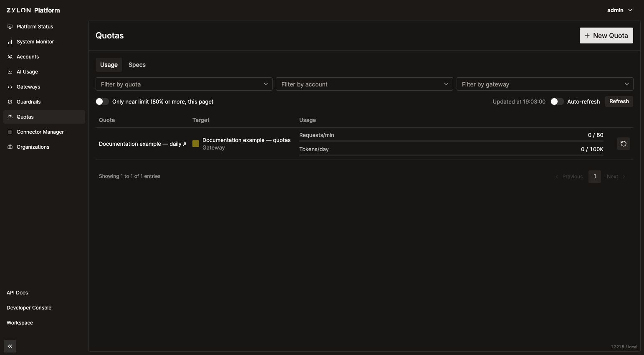Enable Auto-refresh switch

[x=557, y=101]
